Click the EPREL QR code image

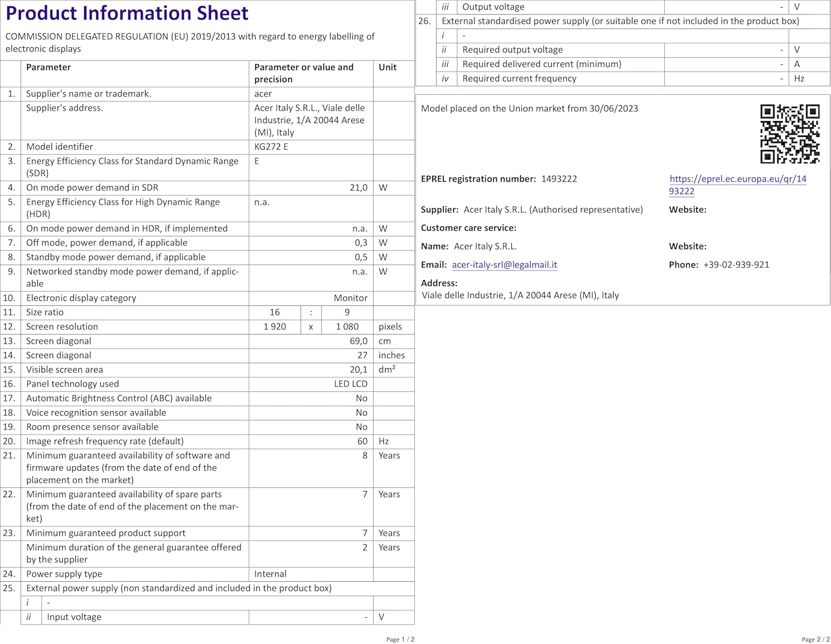[789, 134]
